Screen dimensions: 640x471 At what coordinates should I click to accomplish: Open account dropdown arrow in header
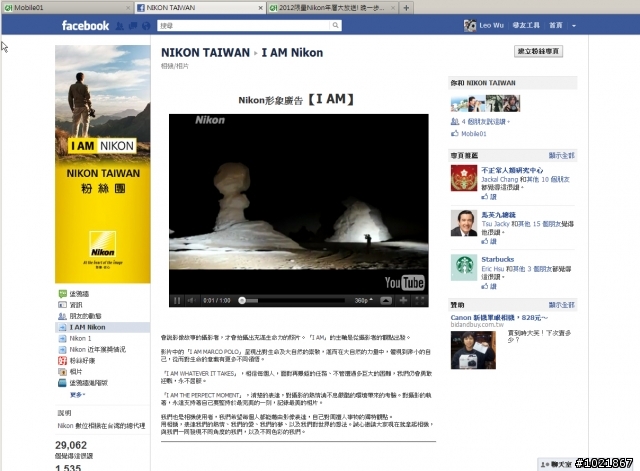pos(573,26)
